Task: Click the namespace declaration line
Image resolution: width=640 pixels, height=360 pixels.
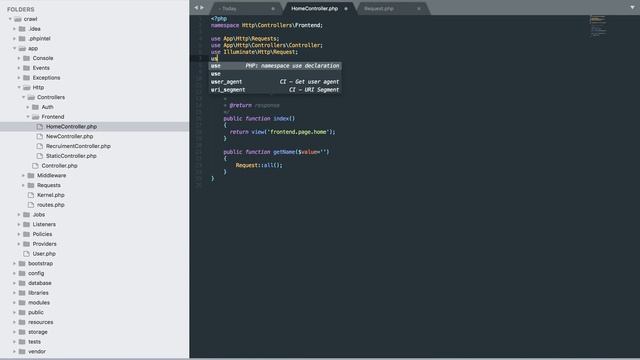Action: click(267, 25)
